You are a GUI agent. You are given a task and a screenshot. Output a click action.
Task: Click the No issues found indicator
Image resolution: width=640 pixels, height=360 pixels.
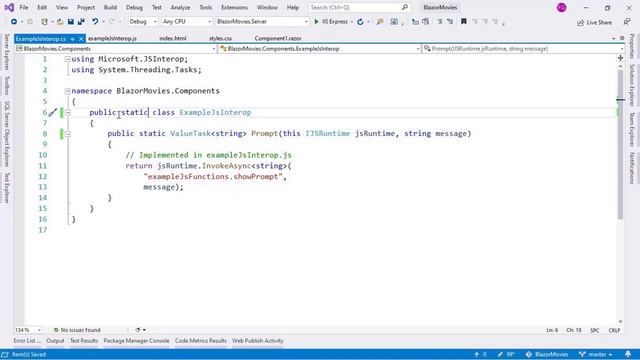(x=77, y=330)
